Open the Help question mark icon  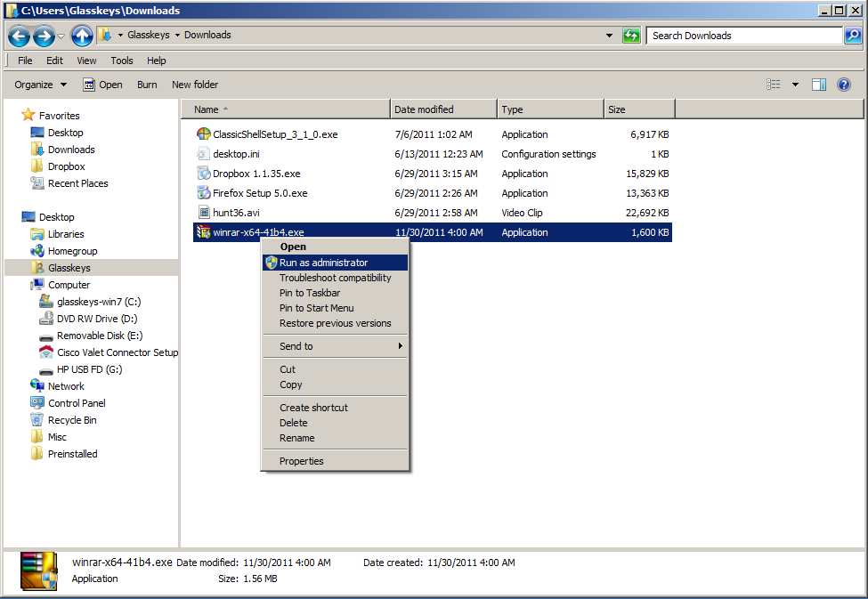(x=843, y=85)
